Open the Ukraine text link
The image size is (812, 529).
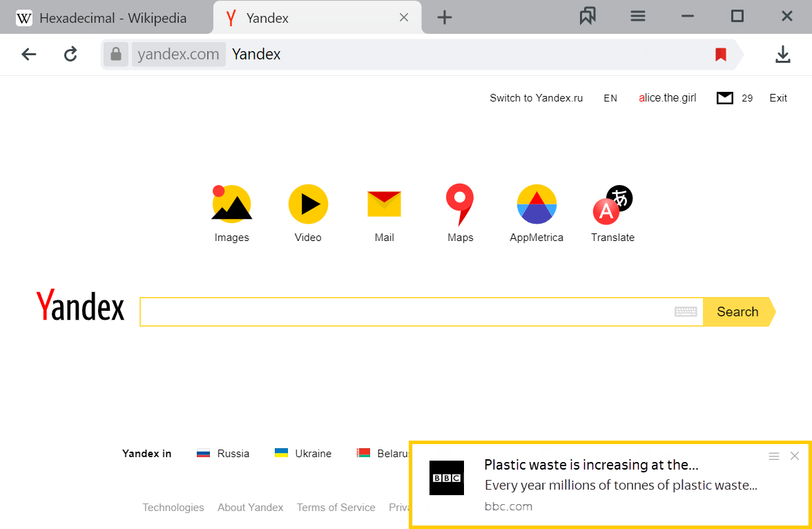coord(313,453)
